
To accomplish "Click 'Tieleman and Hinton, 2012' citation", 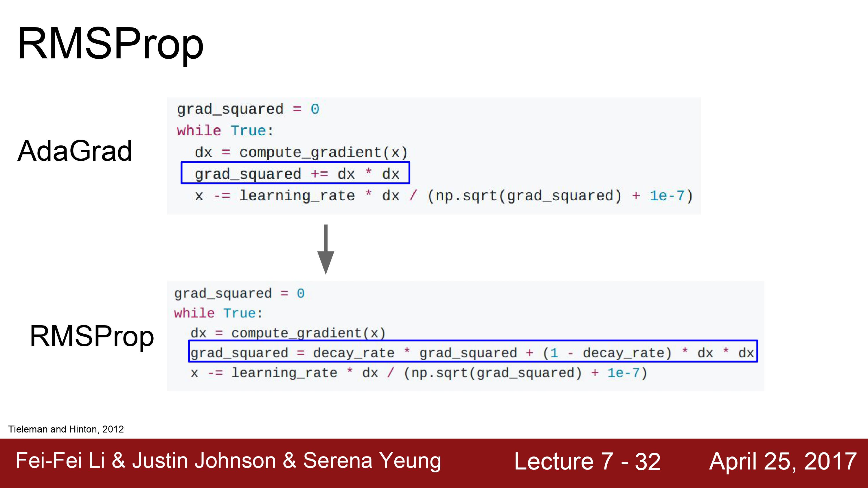I will [66, 429].
